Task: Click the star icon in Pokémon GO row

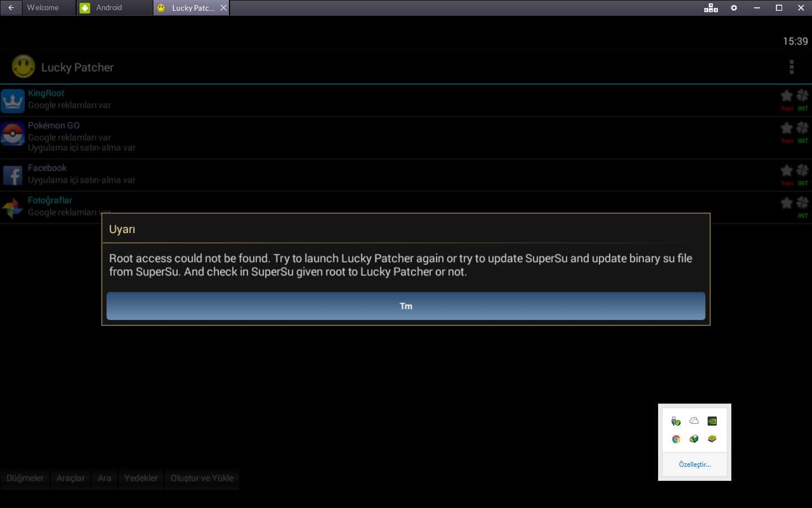Action: coord(787,128)
